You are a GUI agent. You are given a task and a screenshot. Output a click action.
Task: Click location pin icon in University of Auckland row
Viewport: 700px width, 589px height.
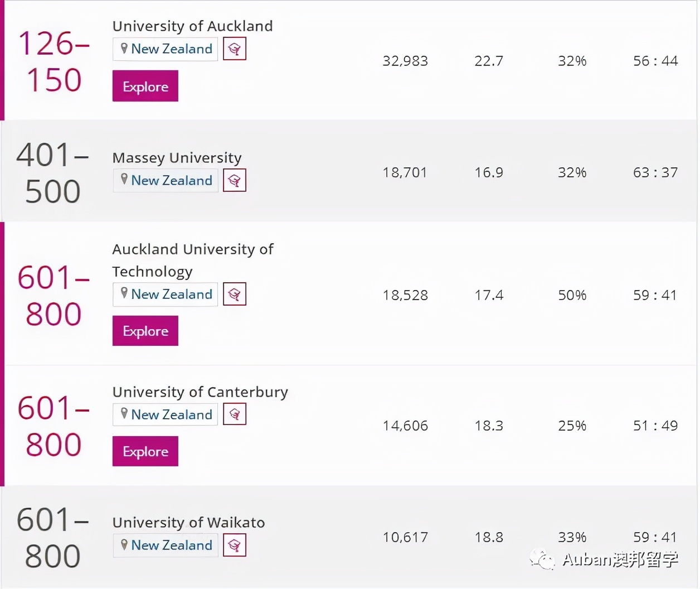tap(124, 48)
